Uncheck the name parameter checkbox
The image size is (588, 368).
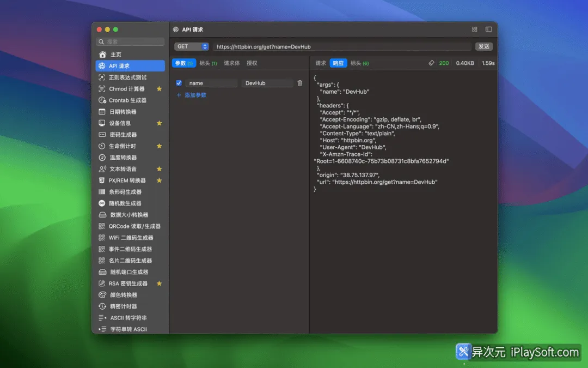tap(179, 83)
